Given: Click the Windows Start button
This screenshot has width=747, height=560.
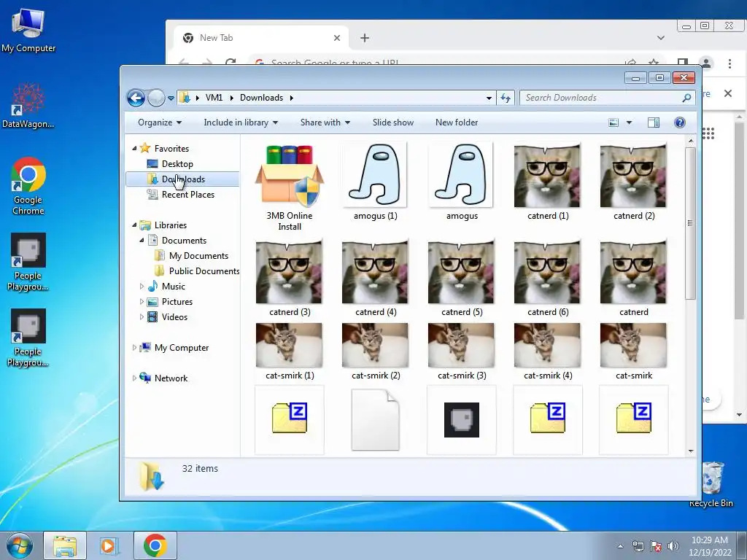Looking at the screenshot, I should point(19,545).
